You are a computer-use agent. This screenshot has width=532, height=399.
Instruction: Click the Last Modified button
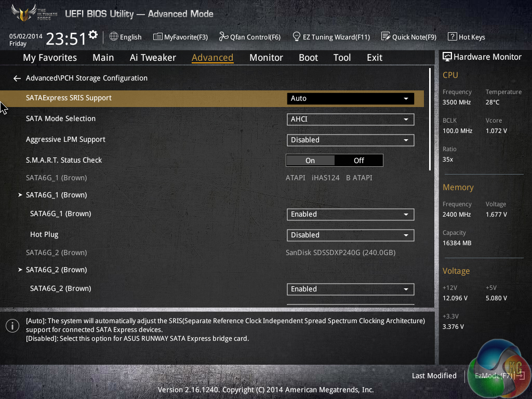click(434, 376)
